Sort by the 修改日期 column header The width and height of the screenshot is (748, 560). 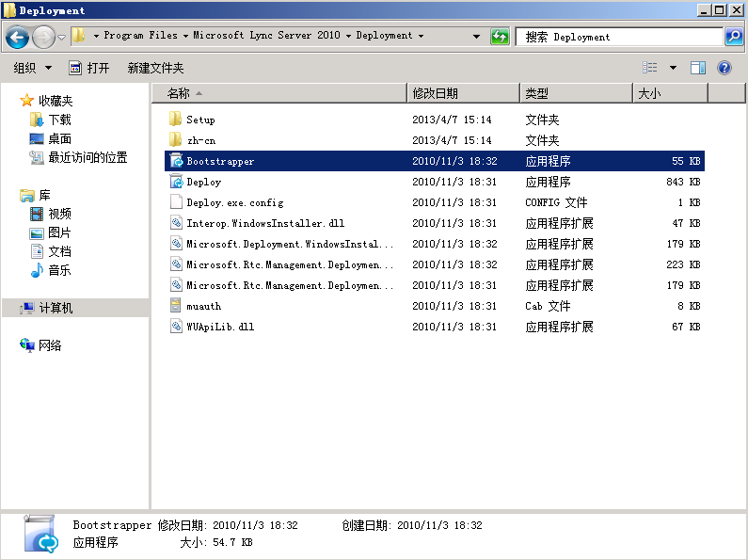[x=463, y=93]
